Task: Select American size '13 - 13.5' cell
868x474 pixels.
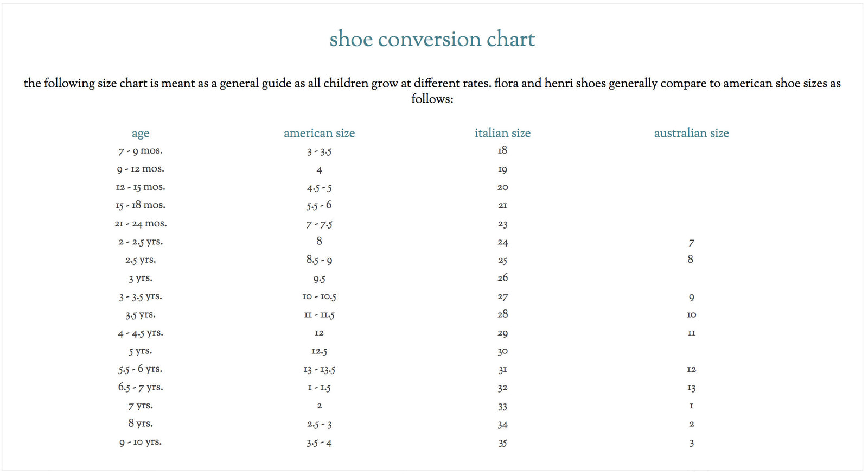Action: 319,370
